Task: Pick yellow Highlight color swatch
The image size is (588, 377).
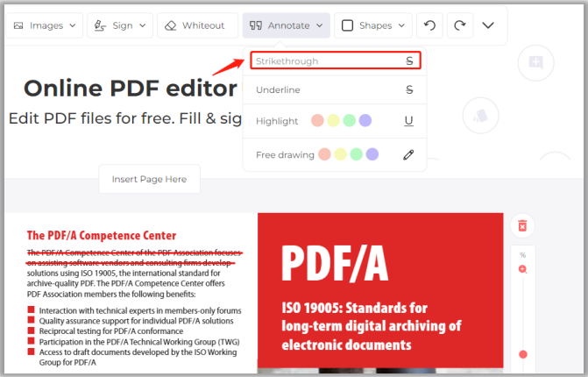Action: 333,121
